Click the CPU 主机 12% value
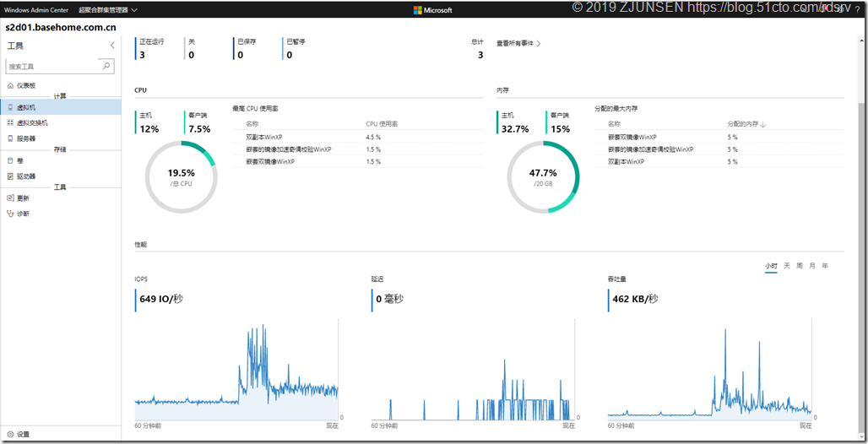Image resolution: width=868 pixels, height=444 pixels. pyautogui.click(x=149, y=129)
